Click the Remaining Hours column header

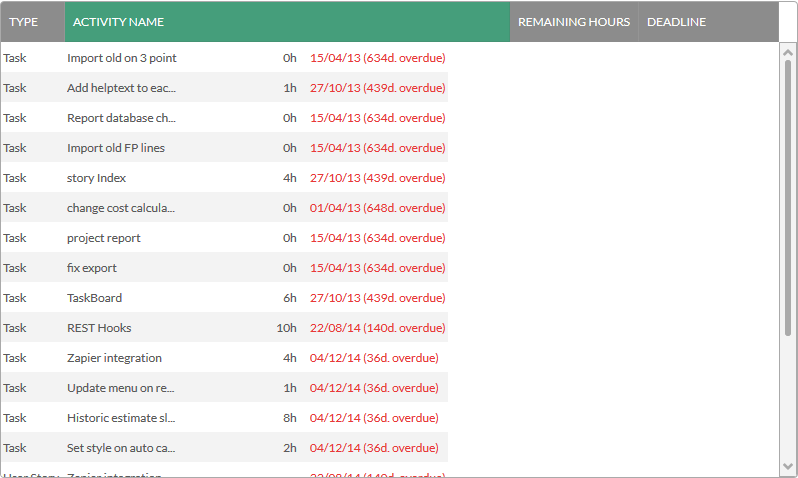(573, 22)
